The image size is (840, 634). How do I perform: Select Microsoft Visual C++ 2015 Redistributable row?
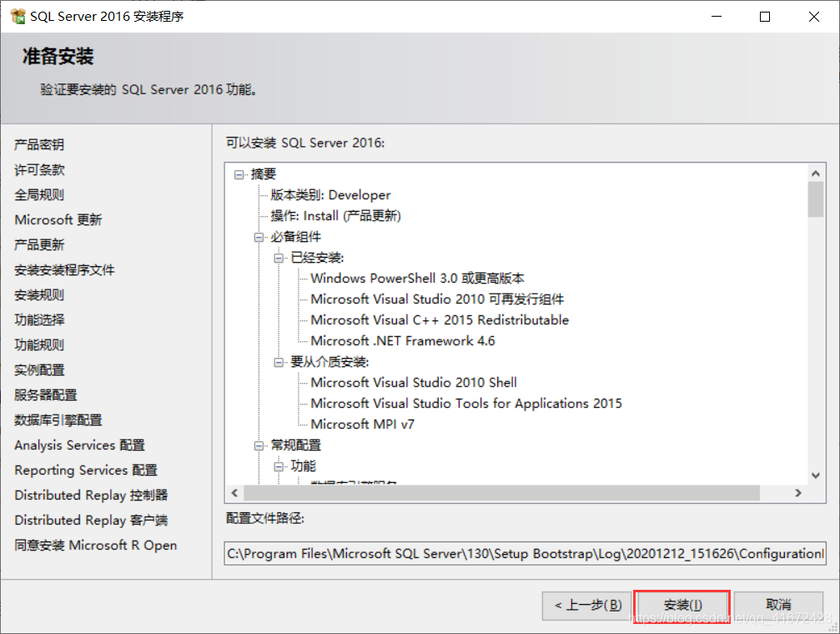coord(440,320)
